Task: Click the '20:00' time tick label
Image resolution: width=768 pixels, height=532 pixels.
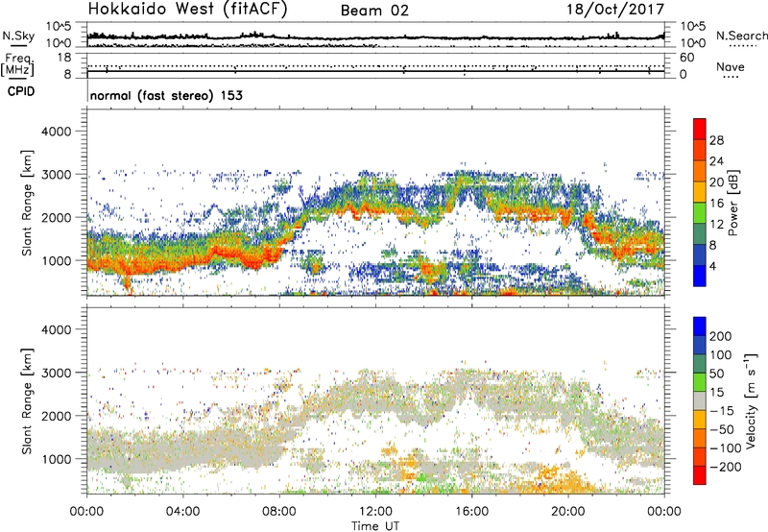Action: pos(568,512)
